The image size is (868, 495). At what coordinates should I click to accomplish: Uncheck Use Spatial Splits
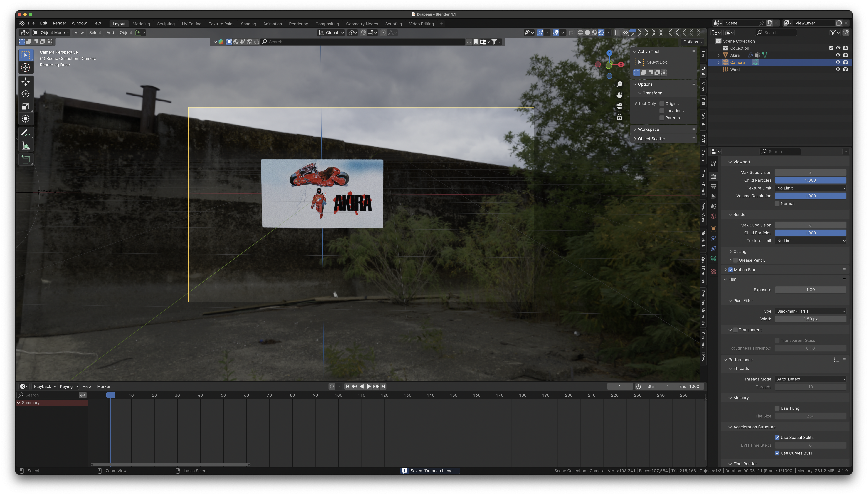[x=777, y=438]
